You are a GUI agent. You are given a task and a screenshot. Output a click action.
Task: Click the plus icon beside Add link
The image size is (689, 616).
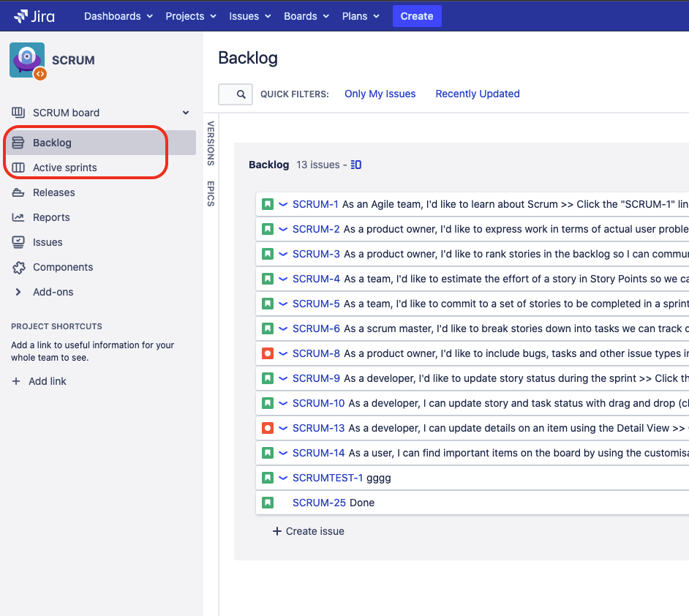click(x=16, y=381)
